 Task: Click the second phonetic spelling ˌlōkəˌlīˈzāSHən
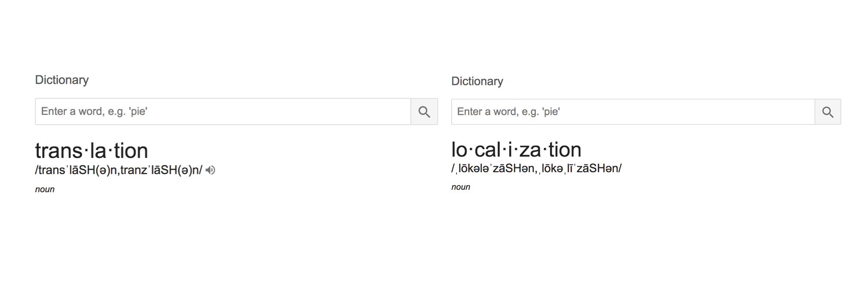click(x=579, y=169)
